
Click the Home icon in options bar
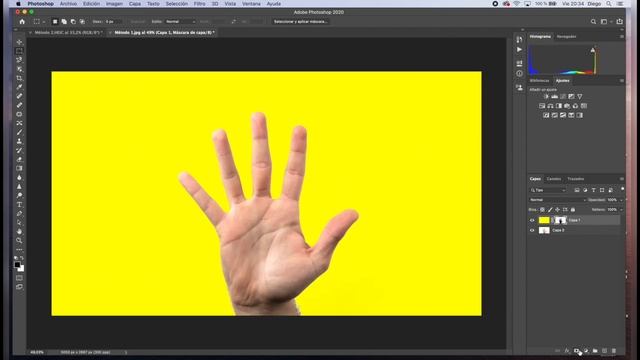[22, 22]
